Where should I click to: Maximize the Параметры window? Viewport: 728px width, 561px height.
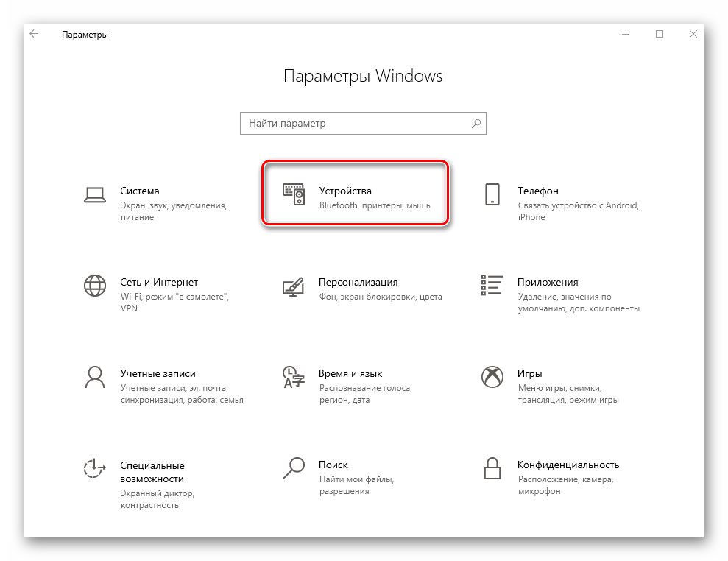tap(660, 34)
